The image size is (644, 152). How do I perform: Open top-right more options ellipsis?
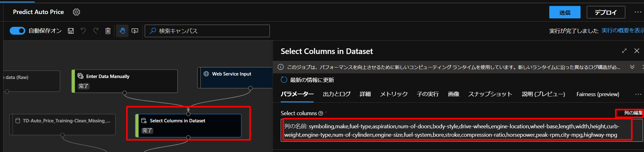(638, 12)
